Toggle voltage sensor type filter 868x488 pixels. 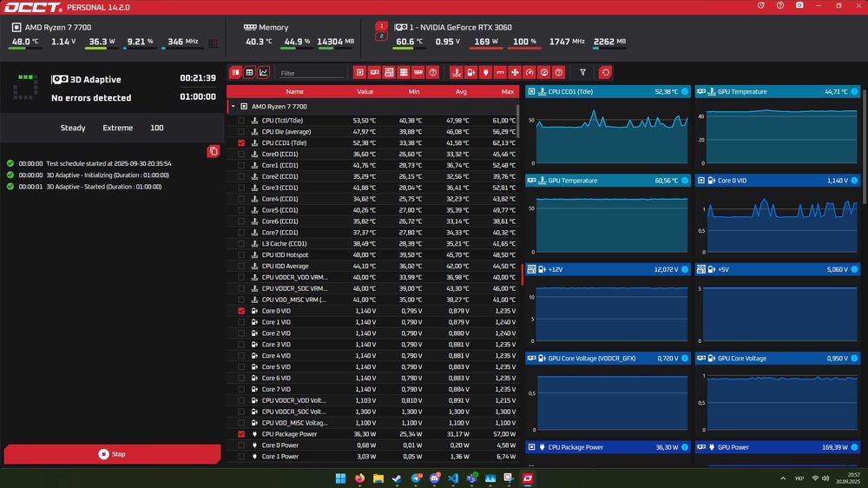[x=470, y=73]
